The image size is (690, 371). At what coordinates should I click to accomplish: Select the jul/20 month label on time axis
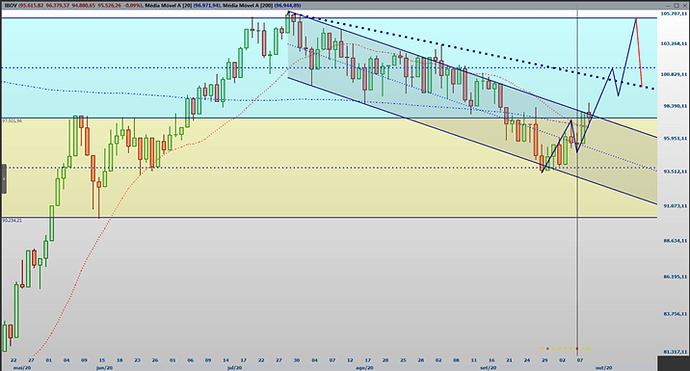click(x=235, y=367)
